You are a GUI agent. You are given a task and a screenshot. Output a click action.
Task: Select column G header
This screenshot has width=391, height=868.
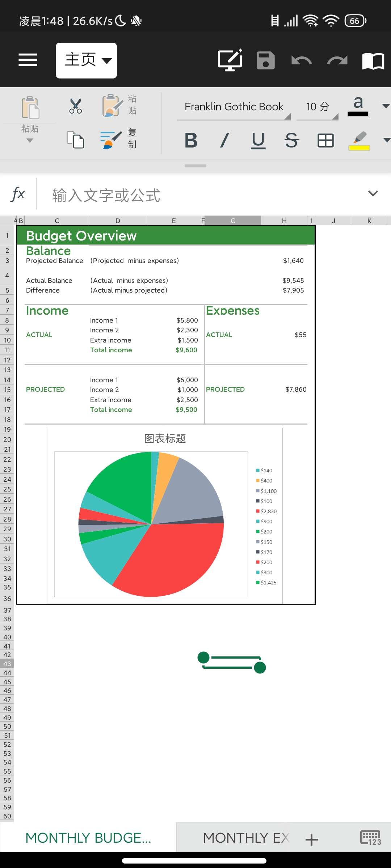[x=233, y=221]
